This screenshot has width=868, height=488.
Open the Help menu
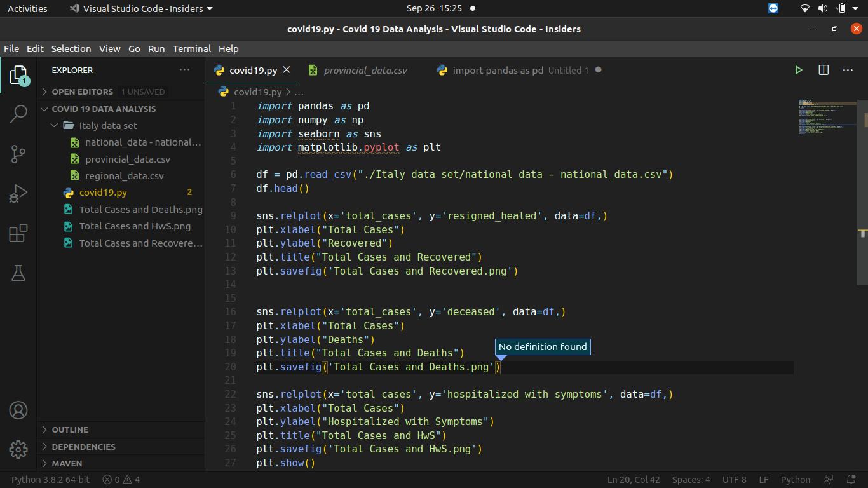(229, 49)
